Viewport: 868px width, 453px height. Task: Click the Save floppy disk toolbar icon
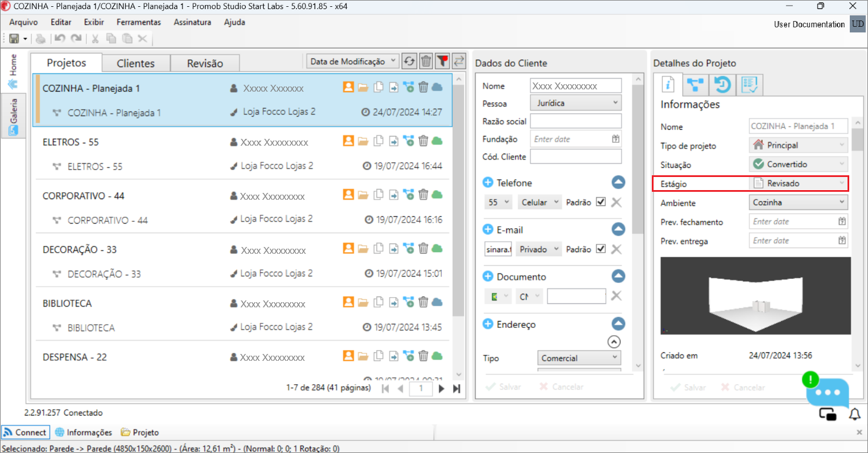(14, 39)
